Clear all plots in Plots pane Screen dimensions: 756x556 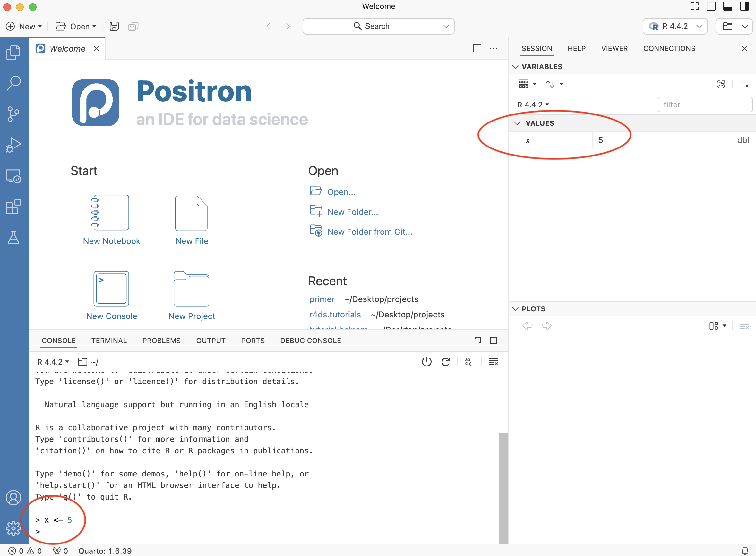tap(744, 326)
